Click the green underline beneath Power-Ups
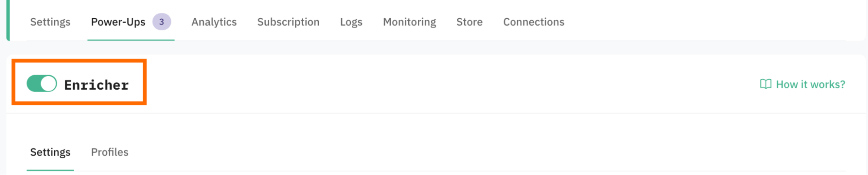Viewport: 868px width, 175px height. click(131, 40)
